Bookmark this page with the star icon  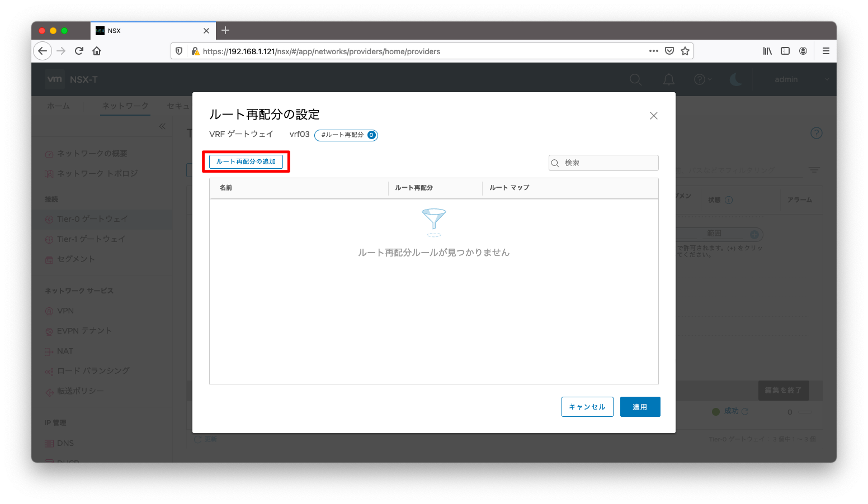(685, 51)
